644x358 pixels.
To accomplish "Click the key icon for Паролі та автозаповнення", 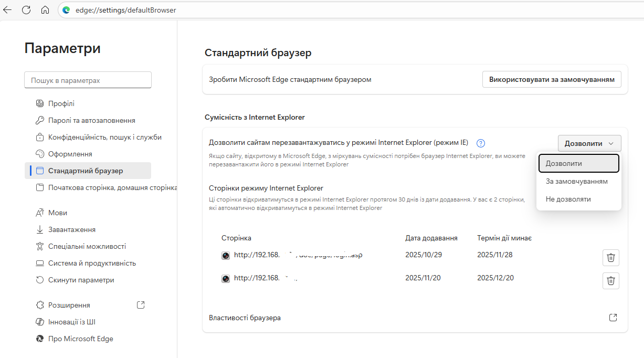I will [x=40, y=120].
